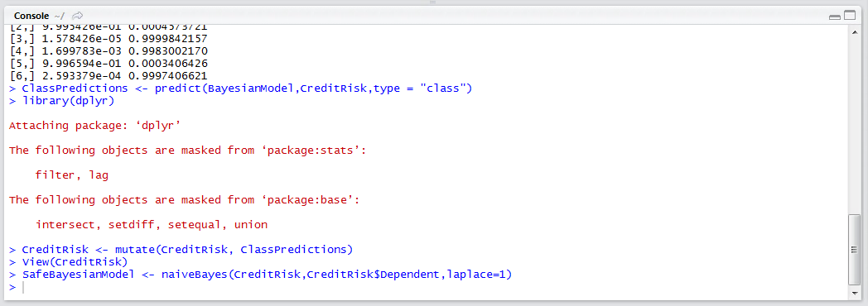This screenshot has height=306, width=868.
Task: Click the ~/ working directory path label
Action: 60,16
